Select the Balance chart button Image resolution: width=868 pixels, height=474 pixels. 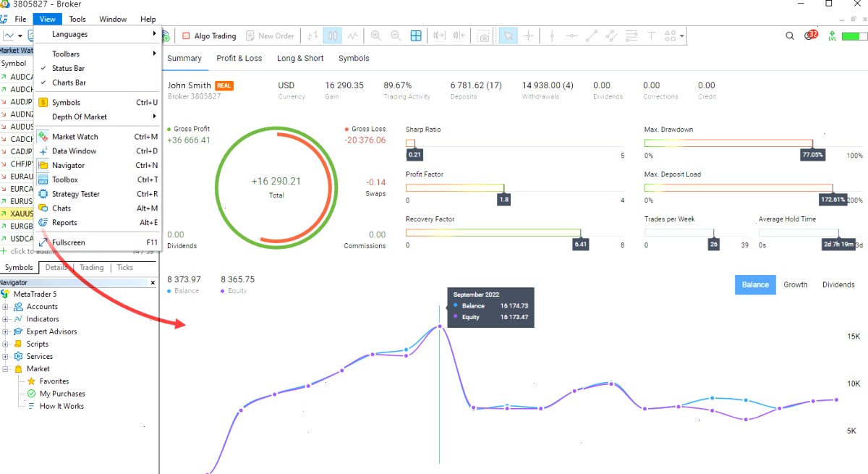click(755, 284)
